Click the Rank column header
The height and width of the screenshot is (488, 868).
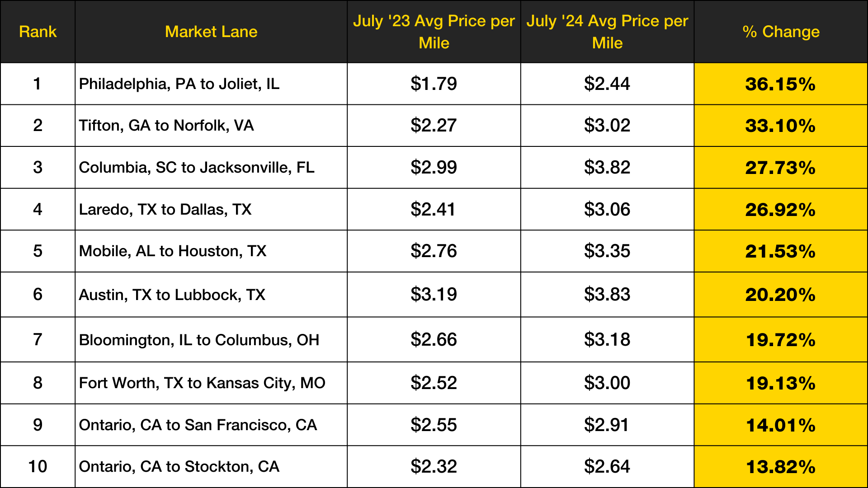[x=38, y=32]
